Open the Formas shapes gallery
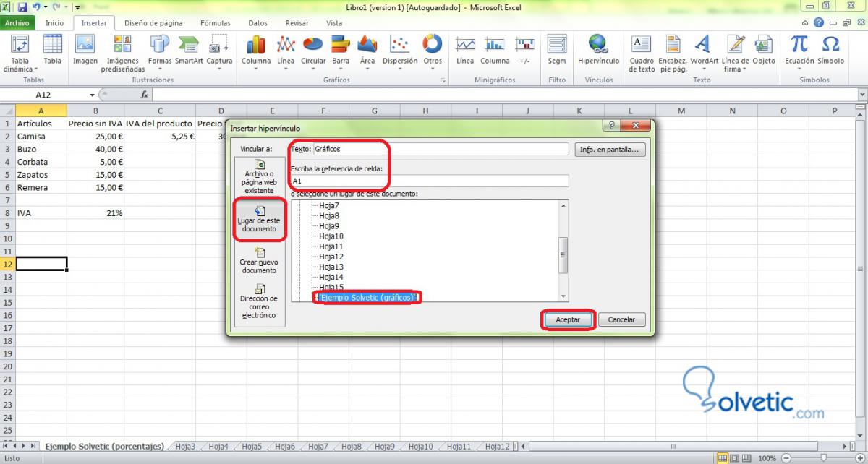The image size is (868, 464). point(160,53)
